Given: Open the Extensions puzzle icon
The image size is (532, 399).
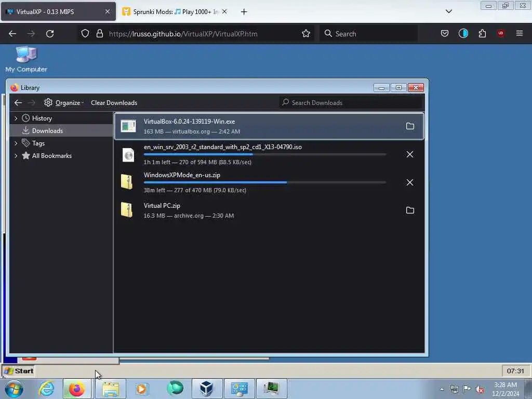Looking at the screenshot, I should click(482, 33).
